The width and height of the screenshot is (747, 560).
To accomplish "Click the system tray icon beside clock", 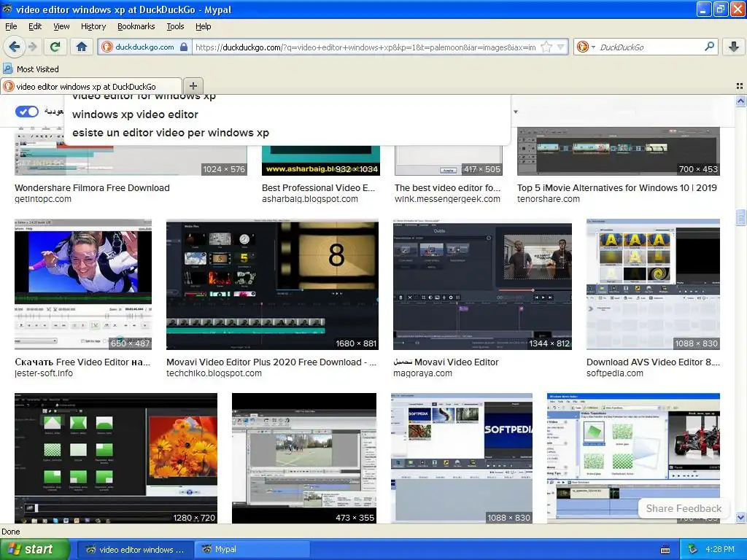I will (693, 550).
